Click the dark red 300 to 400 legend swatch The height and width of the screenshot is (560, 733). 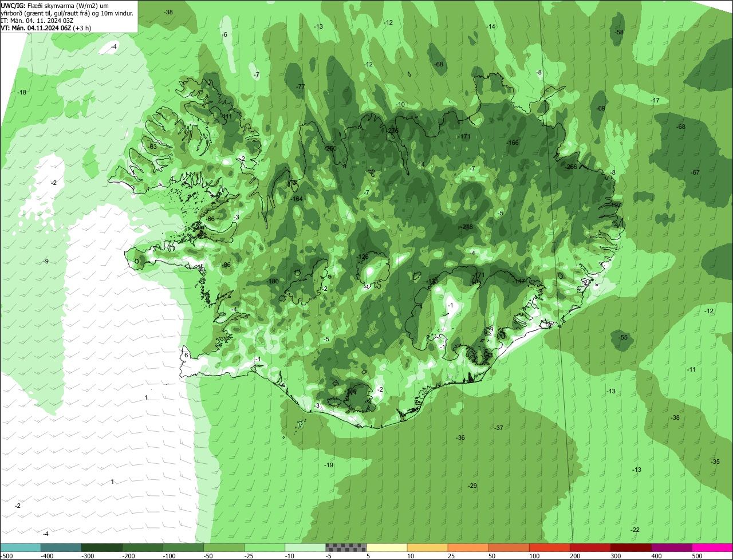click(630, 548)
